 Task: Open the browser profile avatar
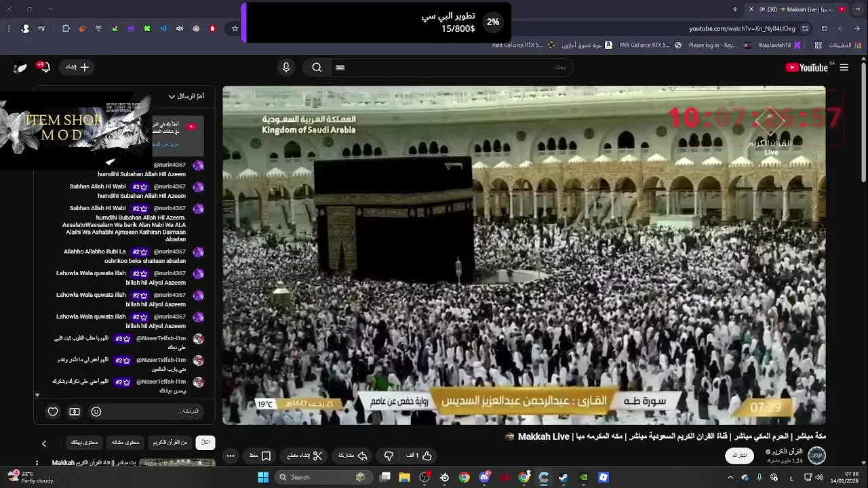25,28
